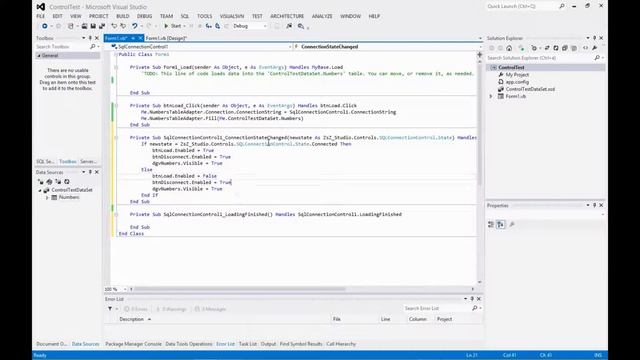Pin the Toolbox panel with auto-hide icon
Viewport: 640px width, 360px height.
pyautogui.click(x=90, y=38)
